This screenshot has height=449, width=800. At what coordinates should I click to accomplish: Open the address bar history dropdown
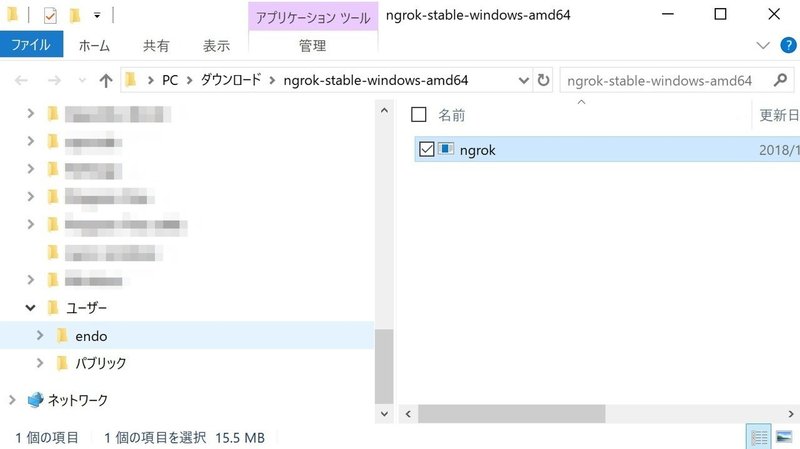click(523, 80)
